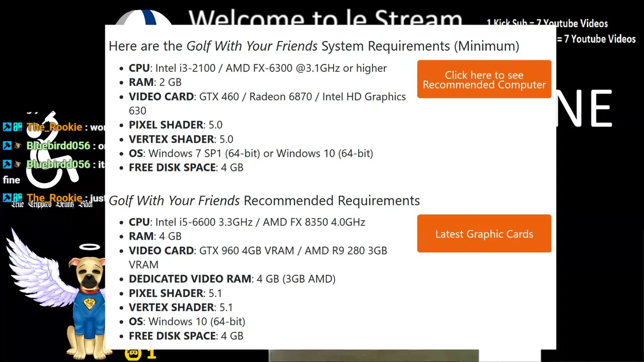
Task: Open Bluebirdd056's username on the 'or' message
Action: 58,146
